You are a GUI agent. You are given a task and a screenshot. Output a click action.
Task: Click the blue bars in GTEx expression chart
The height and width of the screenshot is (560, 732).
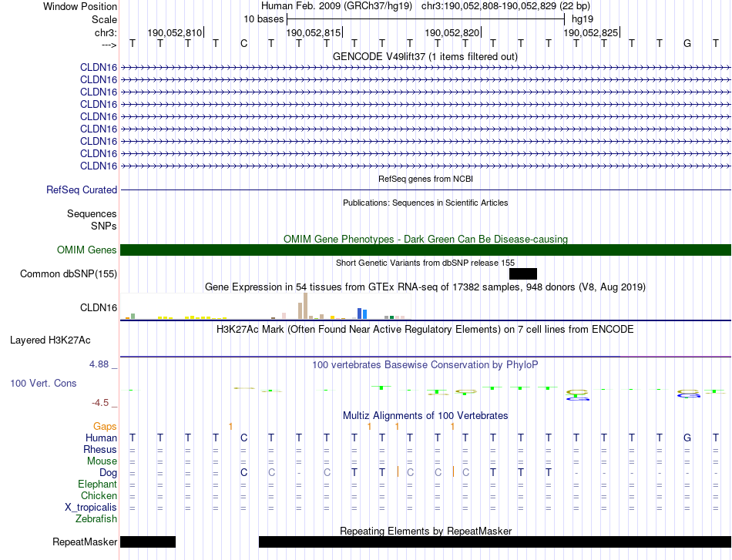362,314
